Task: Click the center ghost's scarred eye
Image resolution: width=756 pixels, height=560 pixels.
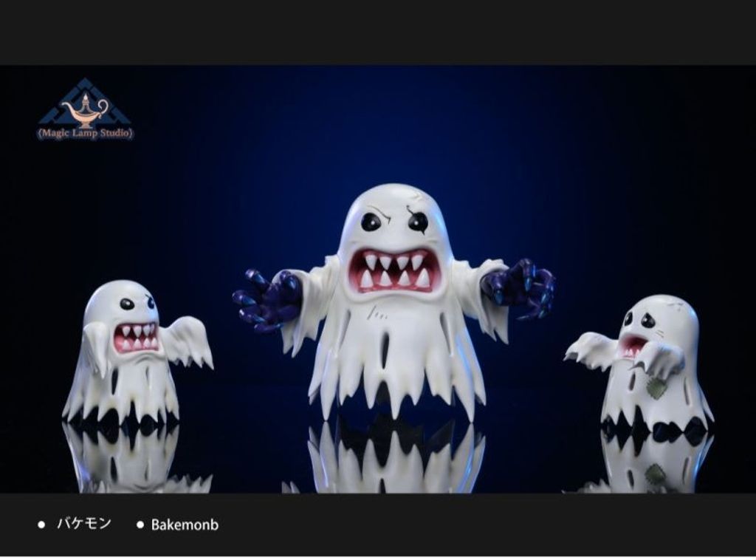Action: (417, 221)
